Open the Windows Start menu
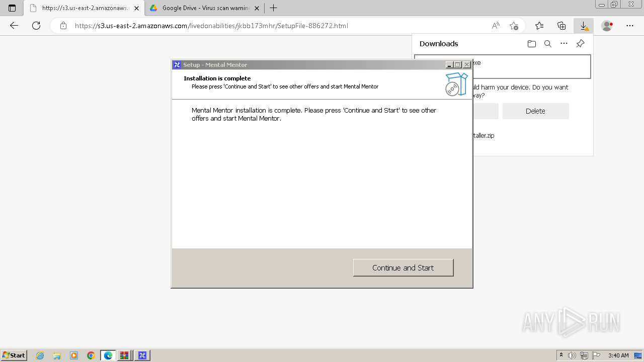 (14, 355)
